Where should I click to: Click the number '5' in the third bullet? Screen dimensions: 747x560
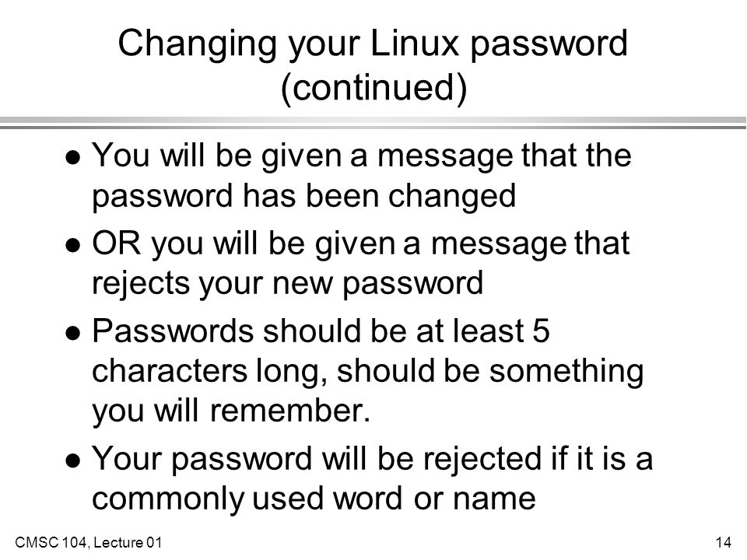click(541, 331)
